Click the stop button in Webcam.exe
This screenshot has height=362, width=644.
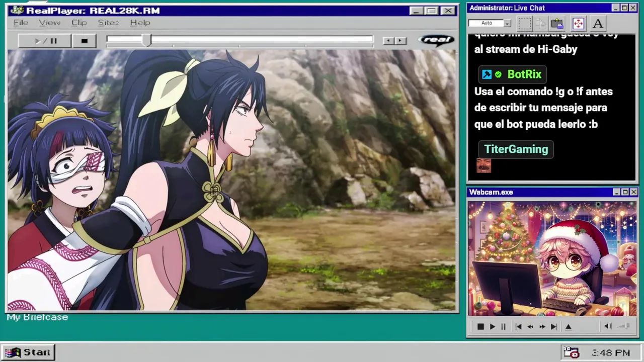tap(480, 327)
